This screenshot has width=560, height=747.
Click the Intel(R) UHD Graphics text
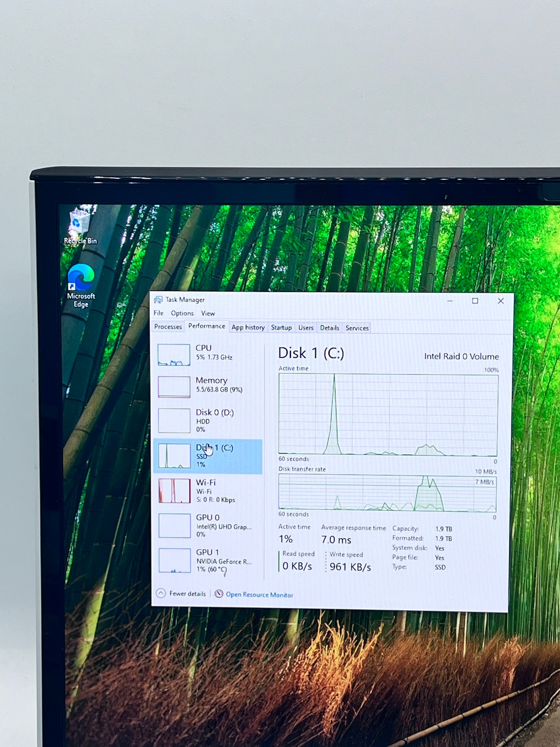[224, 527]
